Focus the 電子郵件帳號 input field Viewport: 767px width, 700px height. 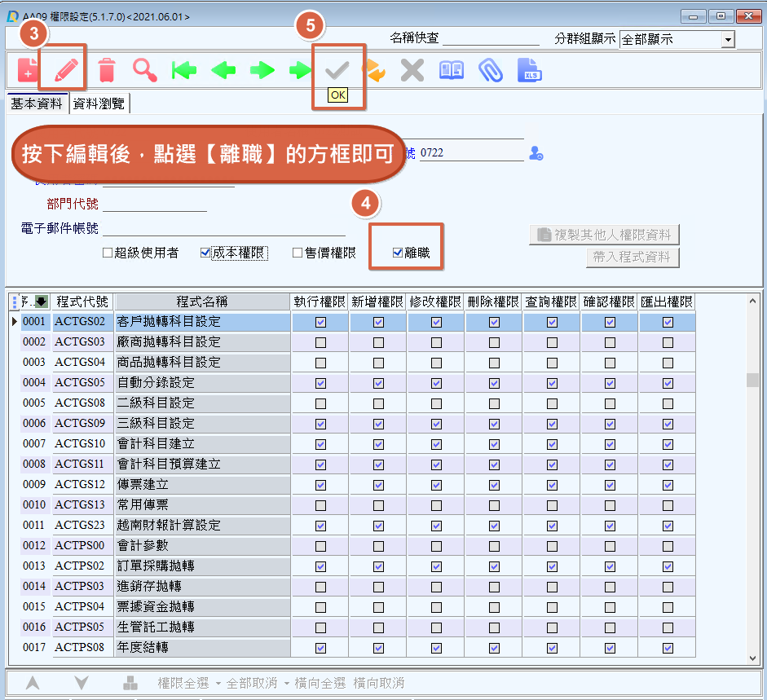point(224,228)
